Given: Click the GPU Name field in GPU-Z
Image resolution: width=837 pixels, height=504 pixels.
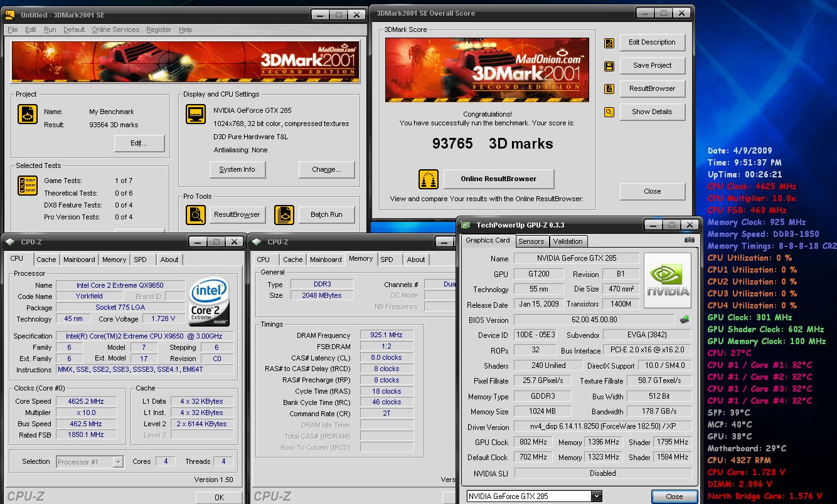Looking at the screenshot, I should (x=577, y=259).
